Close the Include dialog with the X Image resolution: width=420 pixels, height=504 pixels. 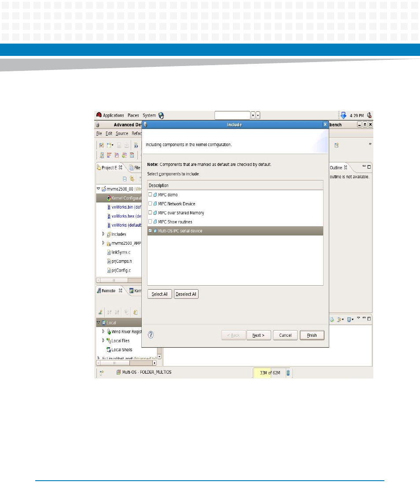pyautogui.click(x=325, y=125)
